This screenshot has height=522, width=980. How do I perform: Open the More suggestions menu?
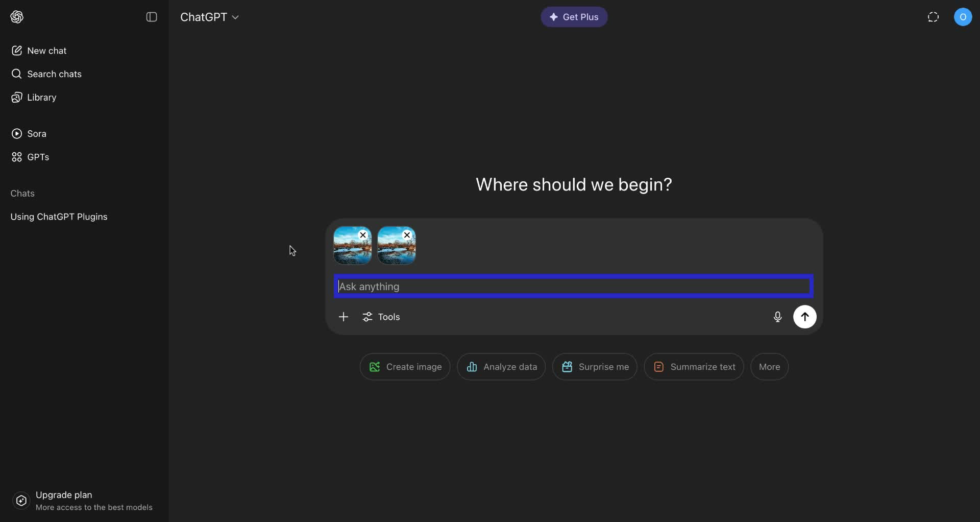click(769, 367)
